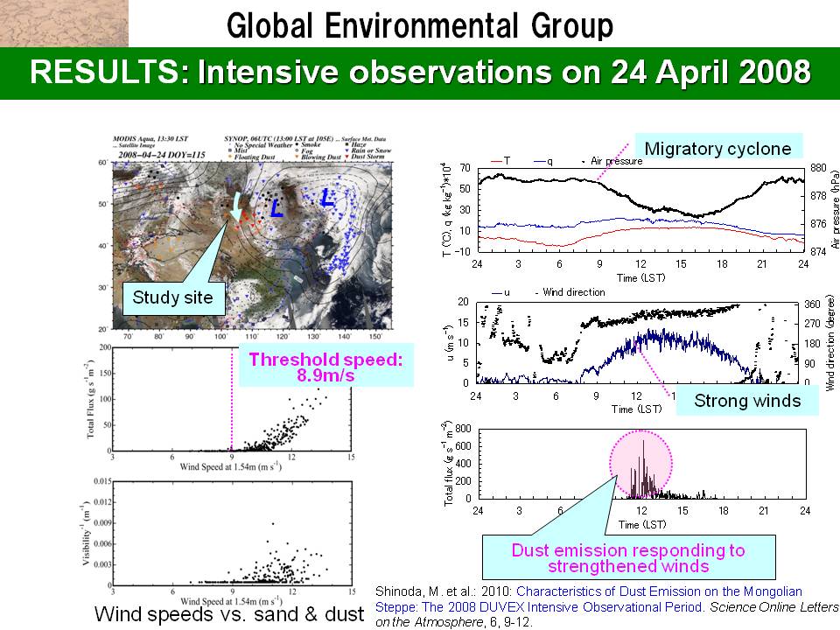This screenshot has height=630, width=840.
Task: Click 'Dust emission responding to strengthened winds' box
Action: 628,557
